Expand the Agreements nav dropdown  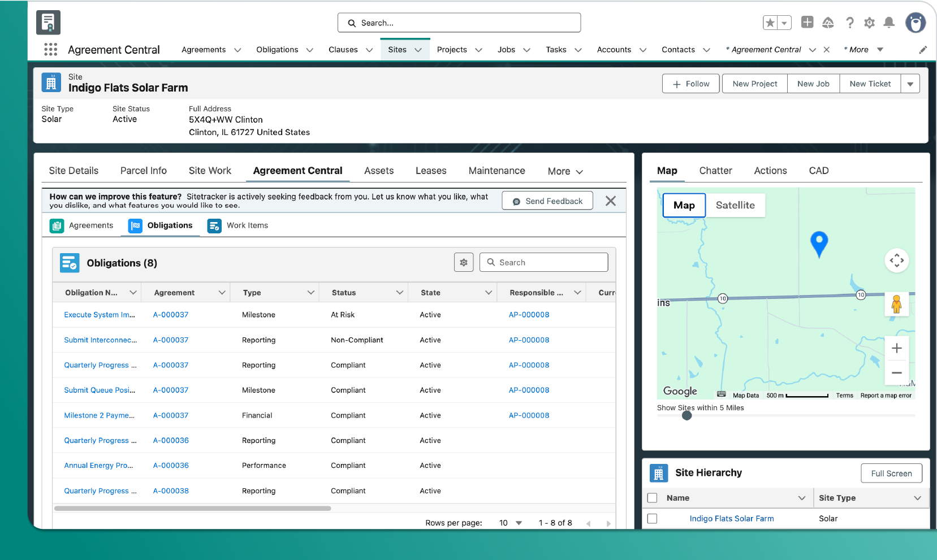[238, 50]
